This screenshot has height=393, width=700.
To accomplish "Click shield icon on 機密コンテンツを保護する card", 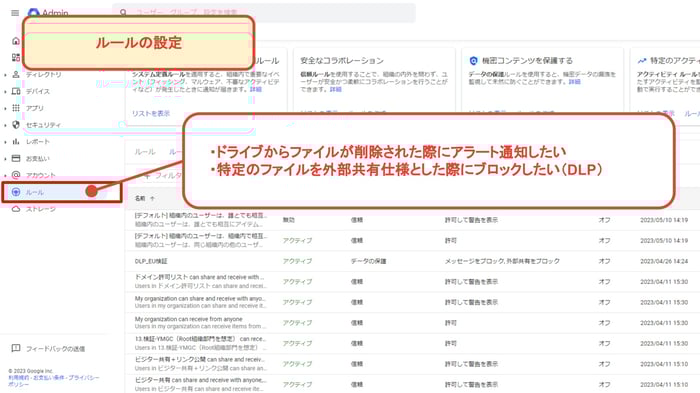I will point(473,61).
